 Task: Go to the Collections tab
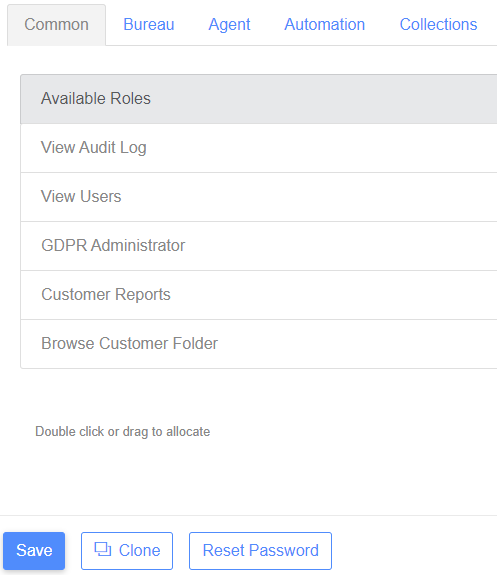(438, 25)
